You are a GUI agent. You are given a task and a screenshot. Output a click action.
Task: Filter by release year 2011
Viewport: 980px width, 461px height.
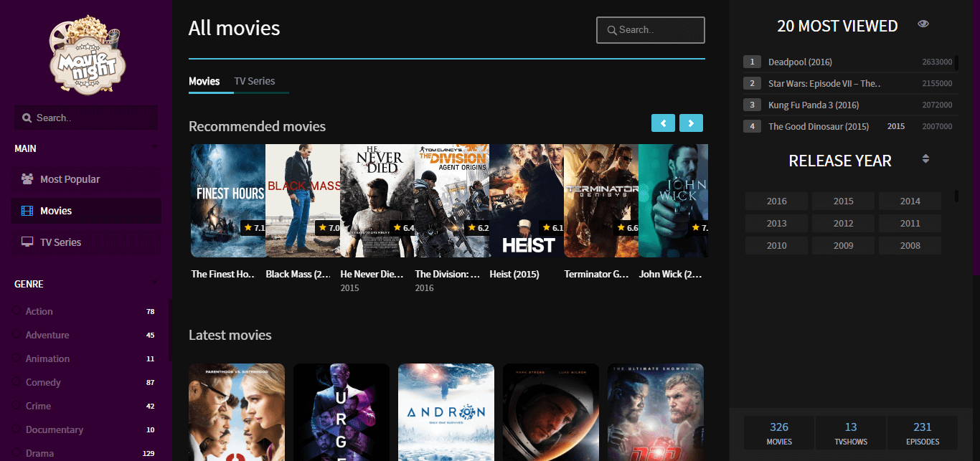coord(910,224)
